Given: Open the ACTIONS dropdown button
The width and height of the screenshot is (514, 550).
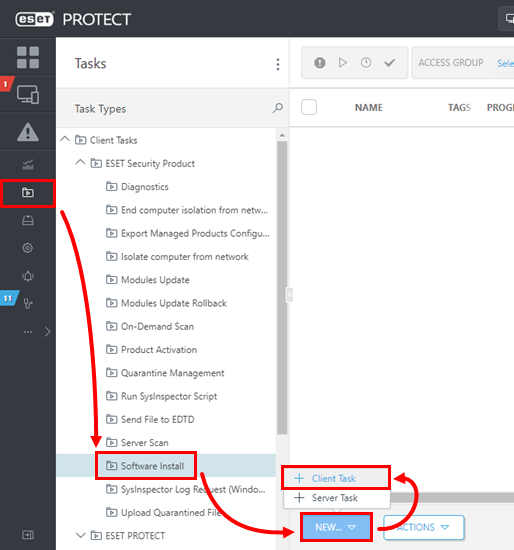Looking at the screenshot, I should click(424, 527).
